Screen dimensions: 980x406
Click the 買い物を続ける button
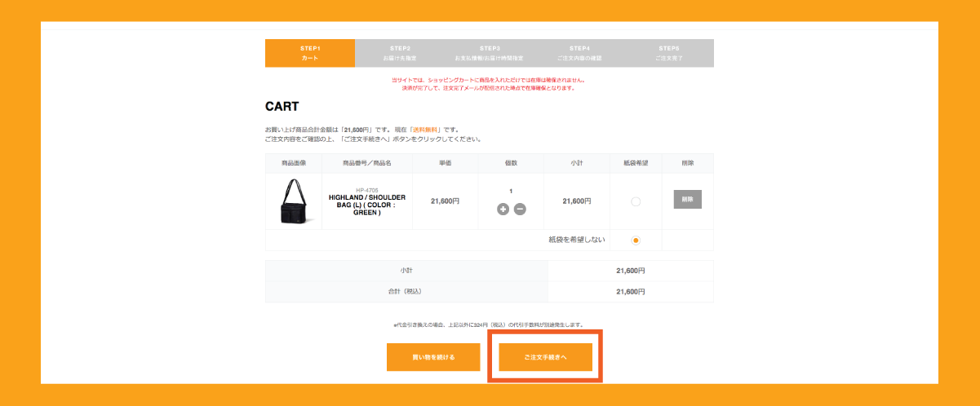coord(433,357)
